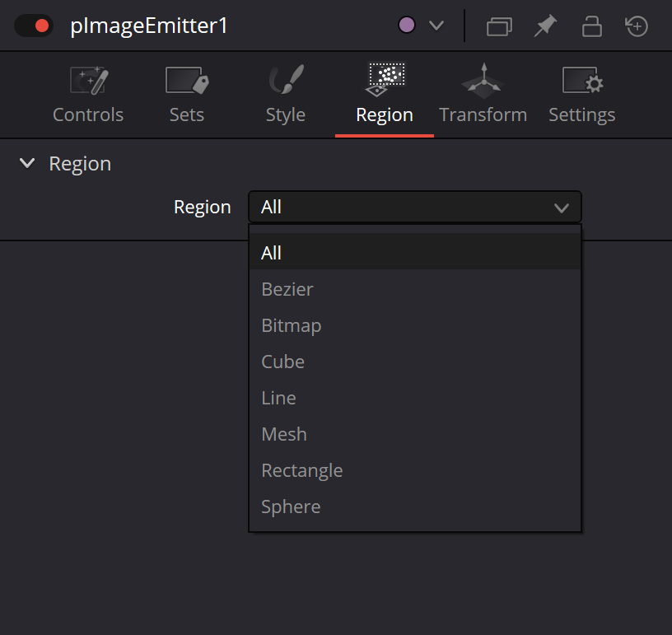Toggle the pImageEmitter1 enable switch
The height and width of the screenshot is (635, 672).
pos(34,26)
